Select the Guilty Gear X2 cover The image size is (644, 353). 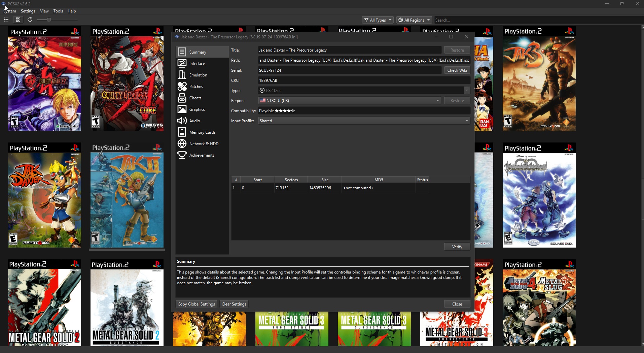pos(44,78)
